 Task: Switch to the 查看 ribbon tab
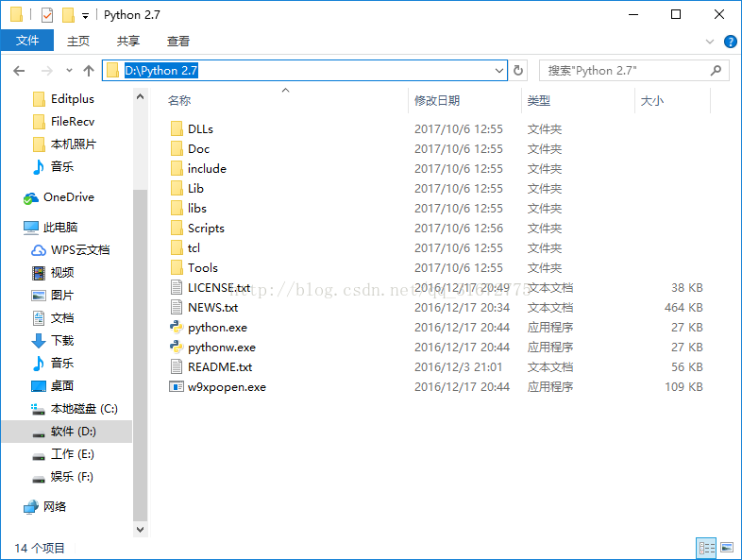178,41
